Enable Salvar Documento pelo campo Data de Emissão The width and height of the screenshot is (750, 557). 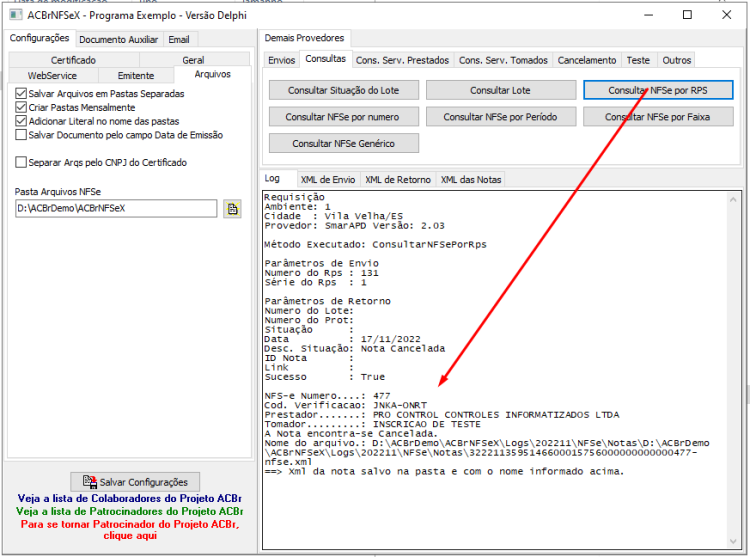[x=21, y=135]
